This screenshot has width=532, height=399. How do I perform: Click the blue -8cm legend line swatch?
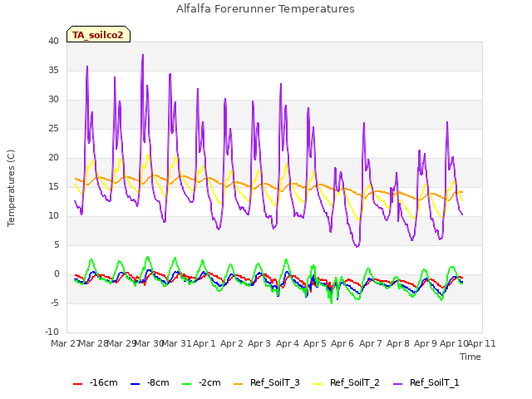pyautogui.click(x=135, y=384)
